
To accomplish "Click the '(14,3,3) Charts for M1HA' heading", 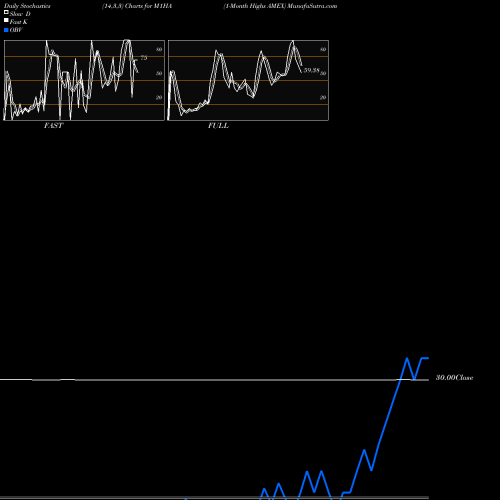I will tap(137, 6).
